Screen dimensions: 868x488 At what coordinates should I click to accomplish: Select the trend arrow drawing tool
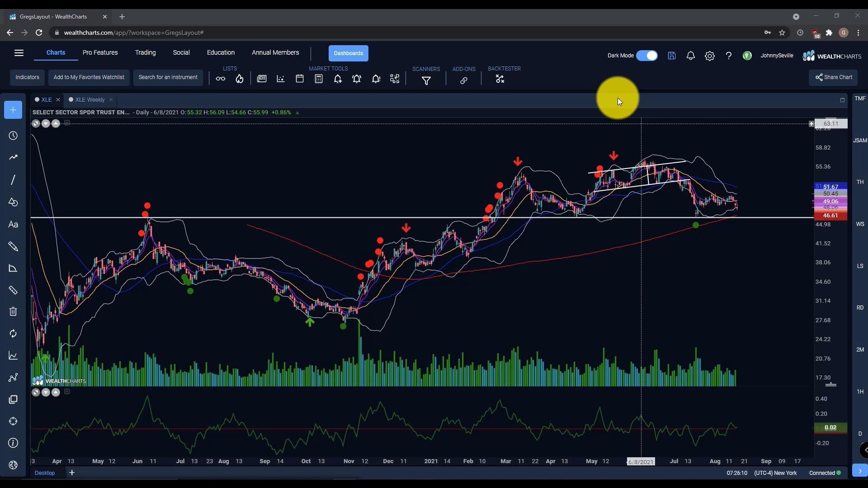[x=13, y=157]
